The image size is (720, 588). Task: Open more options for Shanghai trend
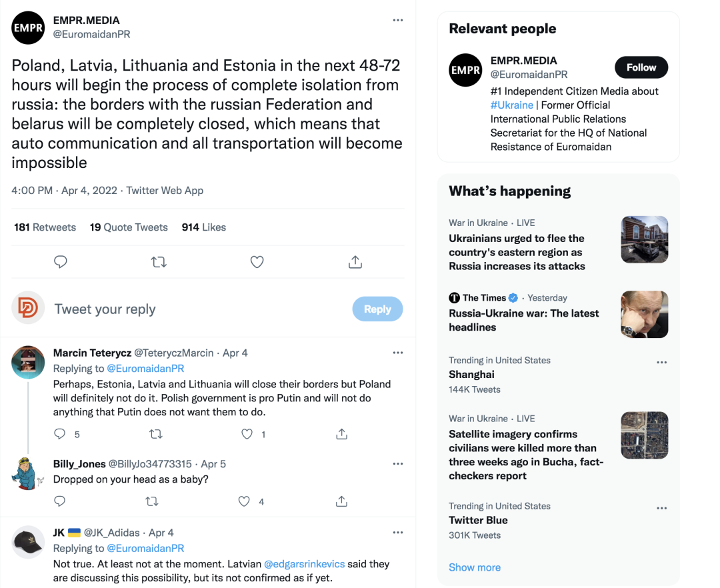pos(661,363)
